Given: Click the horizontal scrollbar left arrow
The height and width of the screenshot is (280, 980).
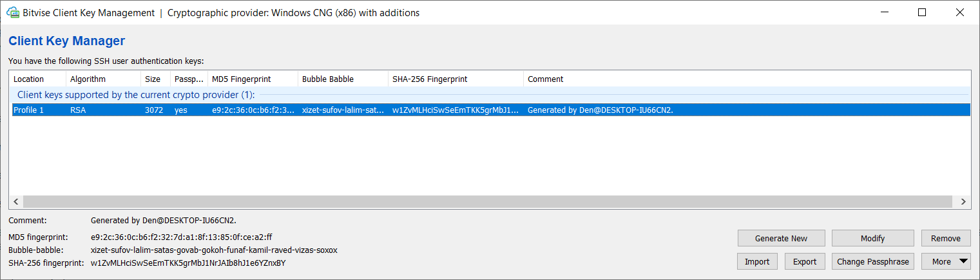Looking at the screenshot, I should 16,201.
